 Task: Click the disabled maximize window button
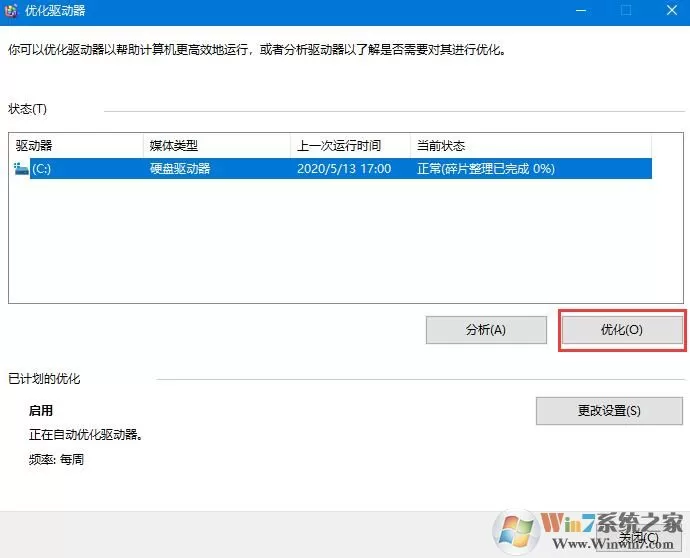point(626,11)
